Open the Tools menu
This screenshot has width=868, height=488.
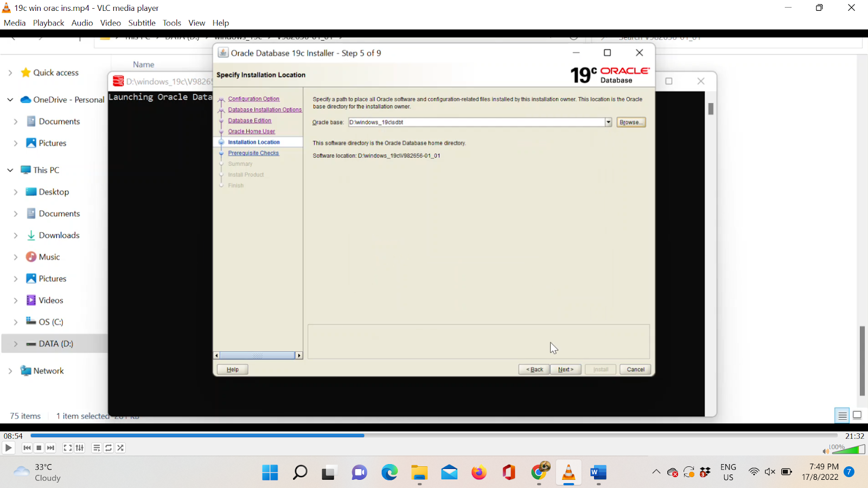tap(172, 23)
